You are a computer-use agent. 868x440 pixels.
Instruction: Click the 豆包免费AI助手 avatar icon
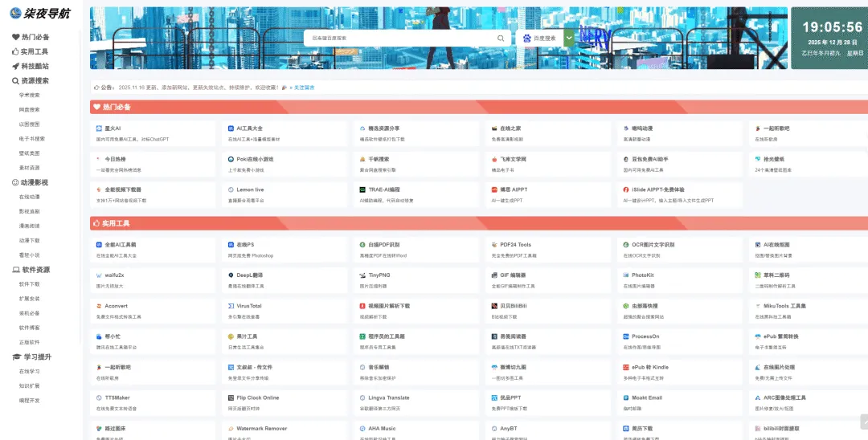[x=626, y=159]
